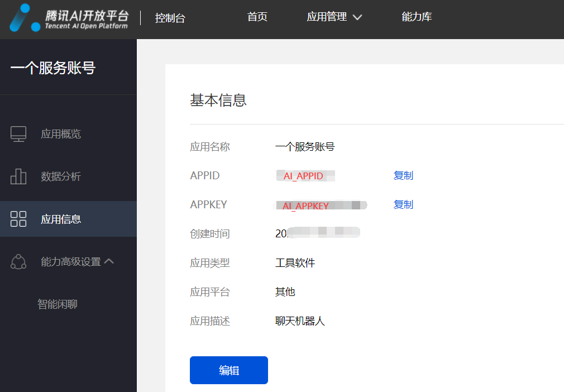Click the APPID field label

click(x=205, y=175)
